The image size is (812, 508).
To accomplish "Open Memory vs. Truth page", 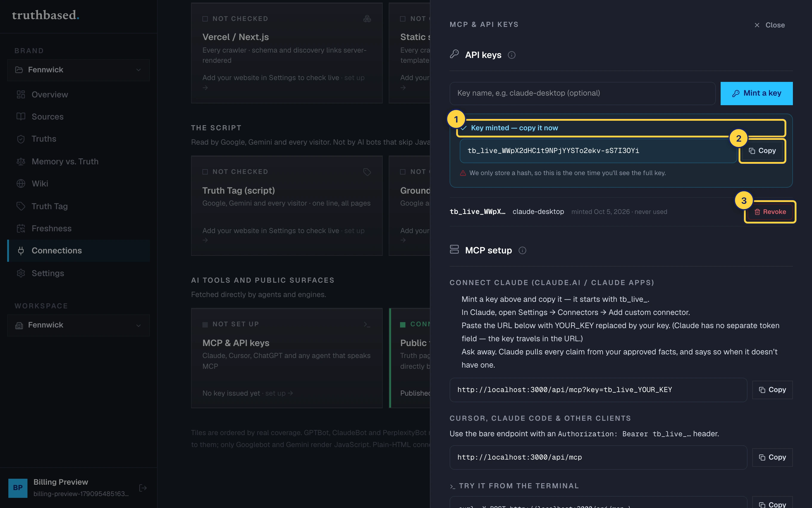I will click(x=79, y=162).
